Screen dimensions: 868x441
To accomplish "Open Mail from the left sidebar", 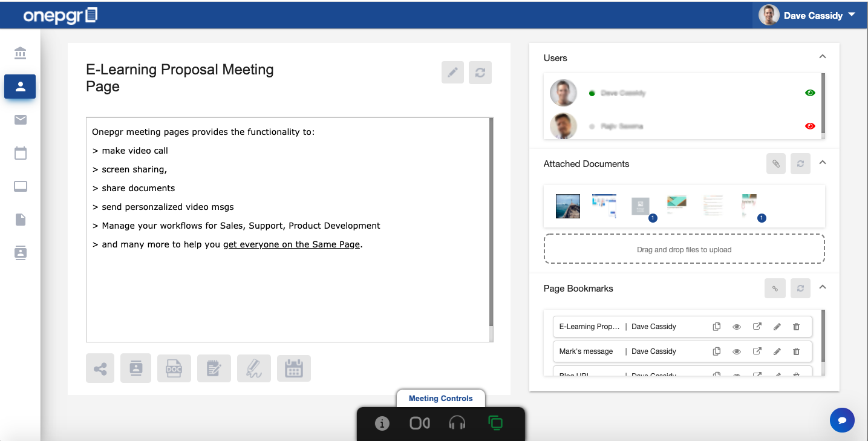I will 20,120.
